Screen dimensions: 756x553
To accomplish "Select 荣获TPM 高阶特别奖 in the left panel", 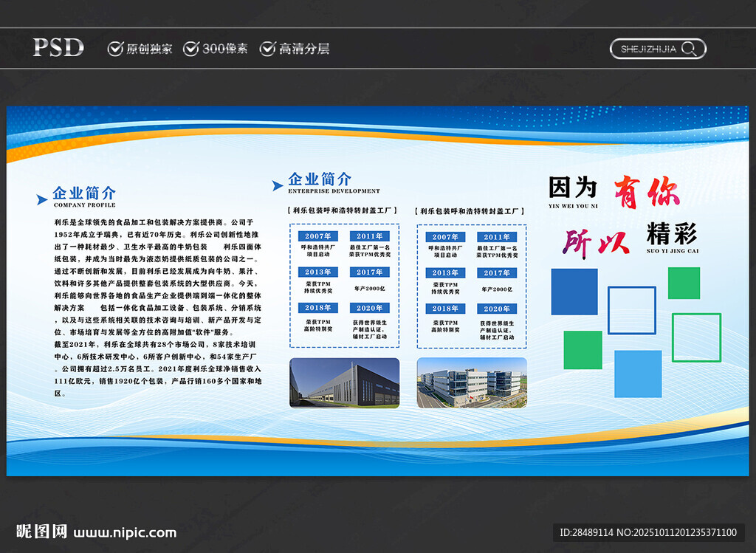I will pyautogui.click(x=317, y=326).
